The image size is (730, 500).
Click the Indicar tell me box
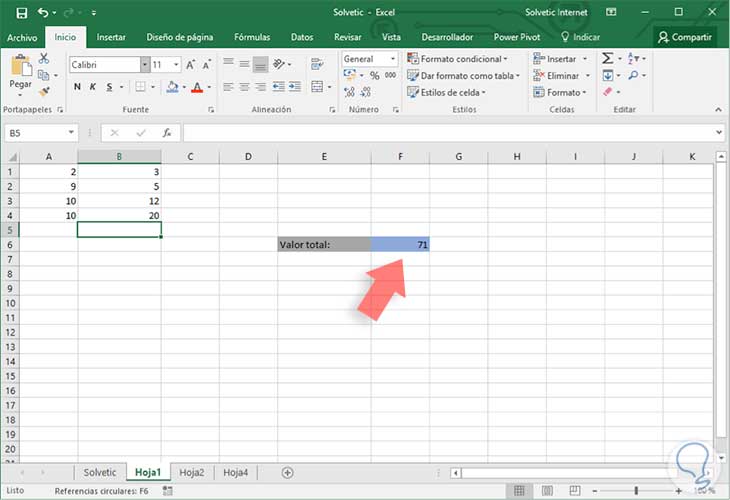580,37
